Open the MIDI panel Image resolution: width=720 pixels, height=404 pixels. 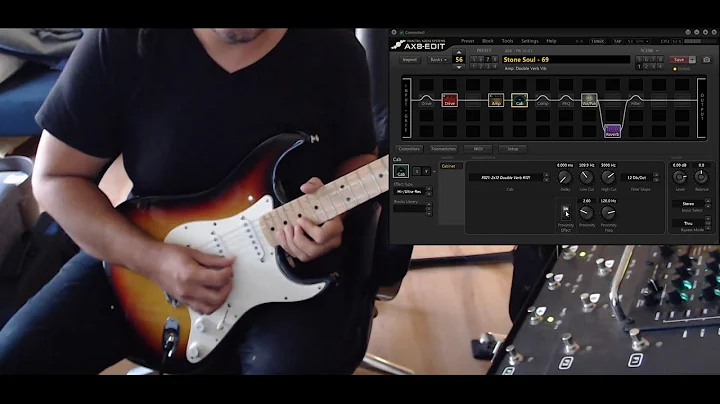[x=478, y=149]
